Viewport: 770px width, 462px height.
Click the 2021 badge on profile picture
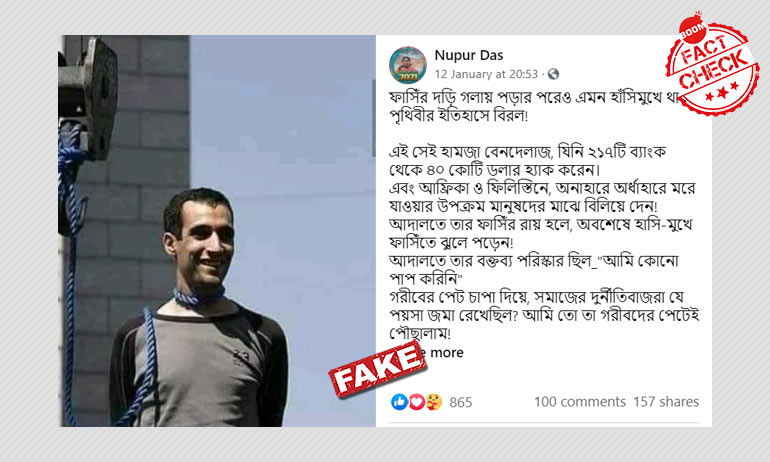(x=408, y=77)
